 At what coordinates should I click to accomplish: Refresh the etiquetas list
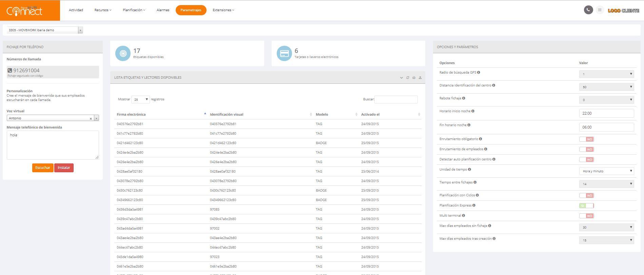(408, 78)
